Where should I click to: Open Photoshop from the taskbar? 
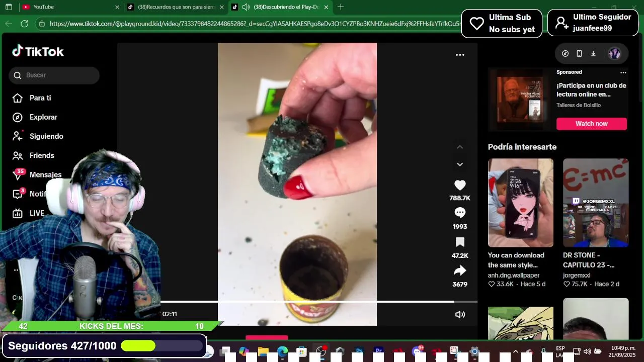(x=359, y=351)
